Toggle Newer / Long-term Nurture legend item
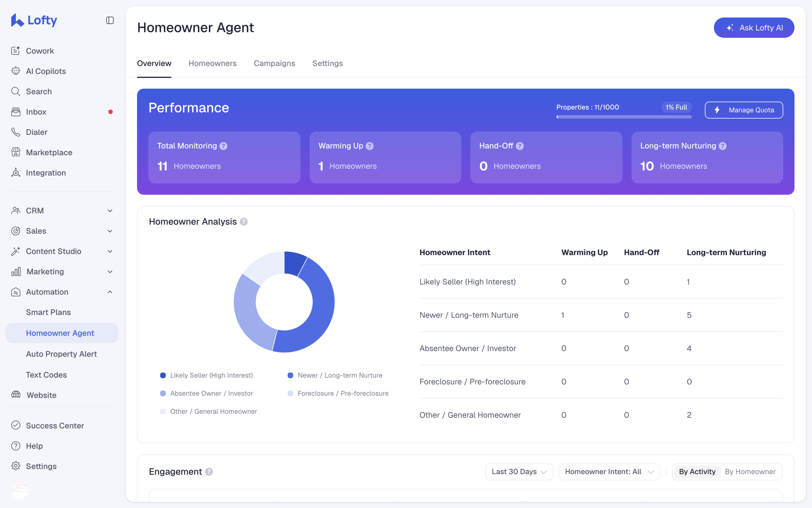Image resolution: width=812 pixels, height=508 pixels. tap(335, 375)
